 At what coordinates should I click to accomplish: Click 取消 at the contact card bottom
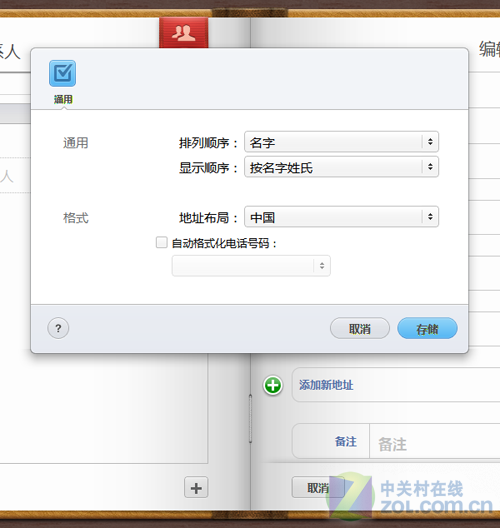click(x=318, y=487)
